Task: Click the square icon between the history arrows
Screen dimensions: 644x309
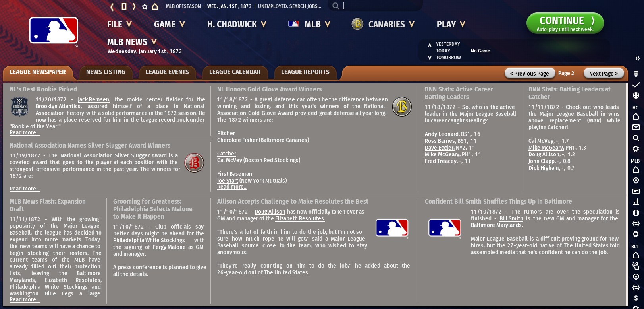Action: coord(124,6)
